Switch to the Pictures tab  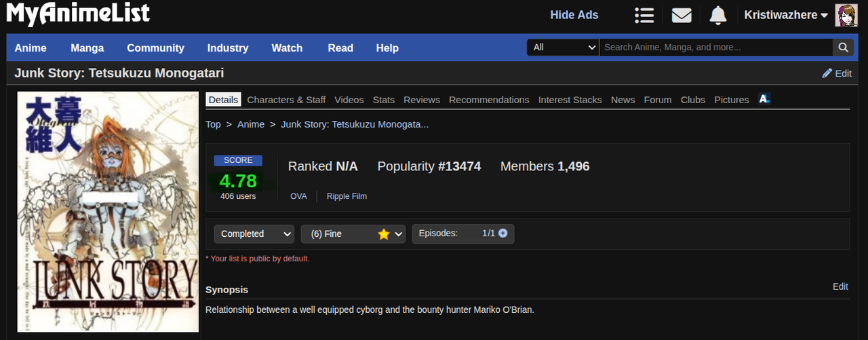point(732,100)
